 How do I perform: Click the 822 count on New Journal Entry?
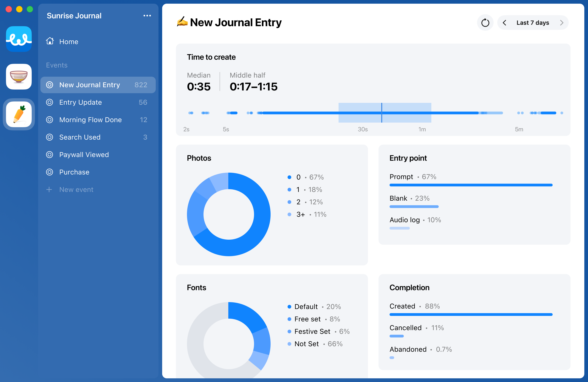click(x=141, y=85)
